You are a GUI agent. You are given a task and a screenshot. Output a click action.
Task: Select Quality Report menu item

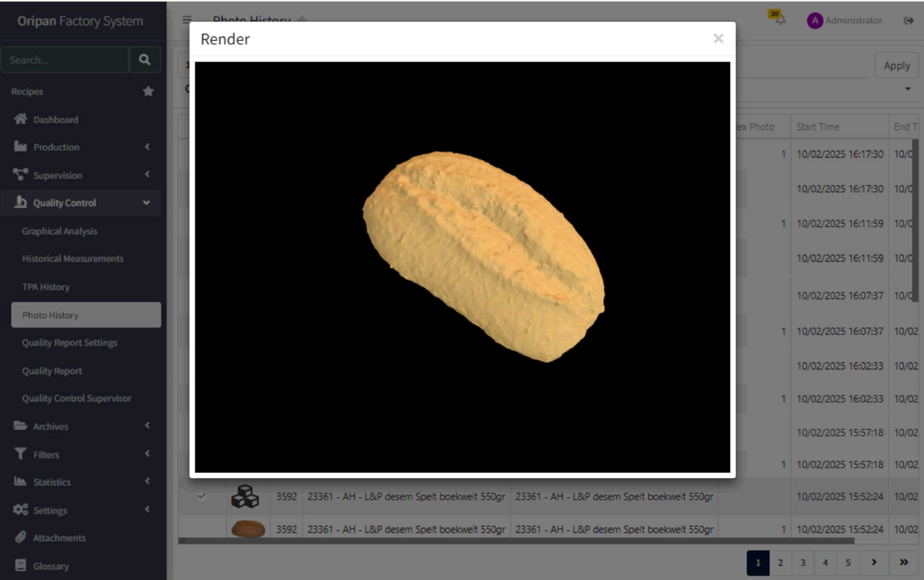(52, 371)
